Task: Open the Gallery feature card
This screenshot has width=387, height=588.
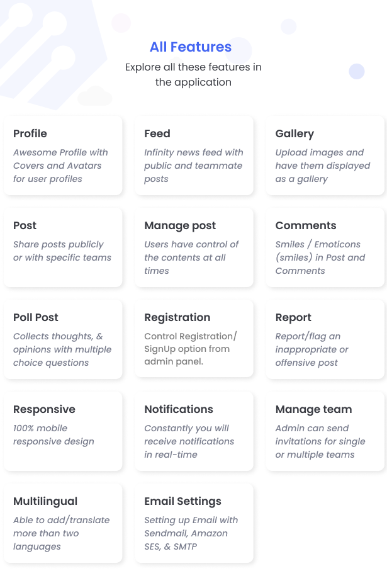Action: point(325,155)
